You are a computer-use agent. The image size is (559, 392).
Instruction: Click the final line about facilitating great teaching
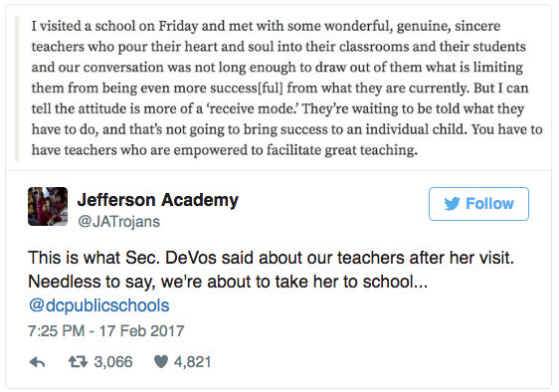224,150
